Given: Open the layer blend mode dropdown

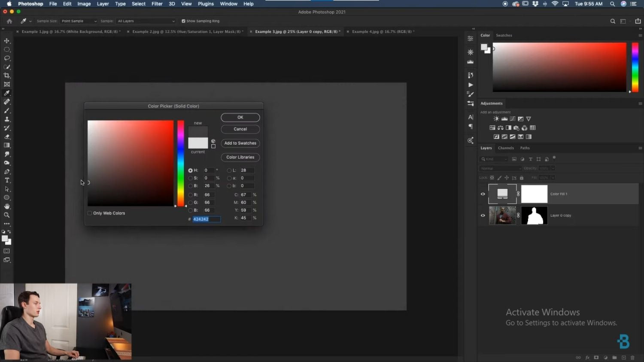Looking at the screenshot, I should [500, 168].
